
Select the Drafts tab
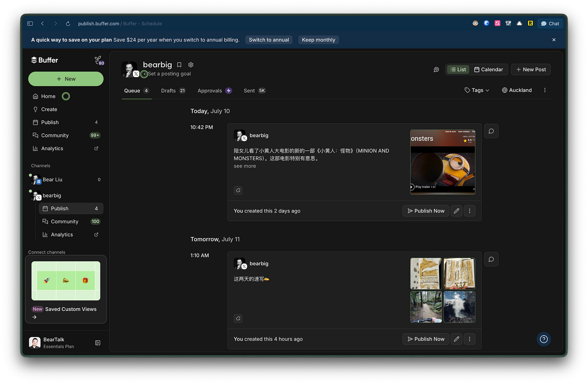click(173, 91)
